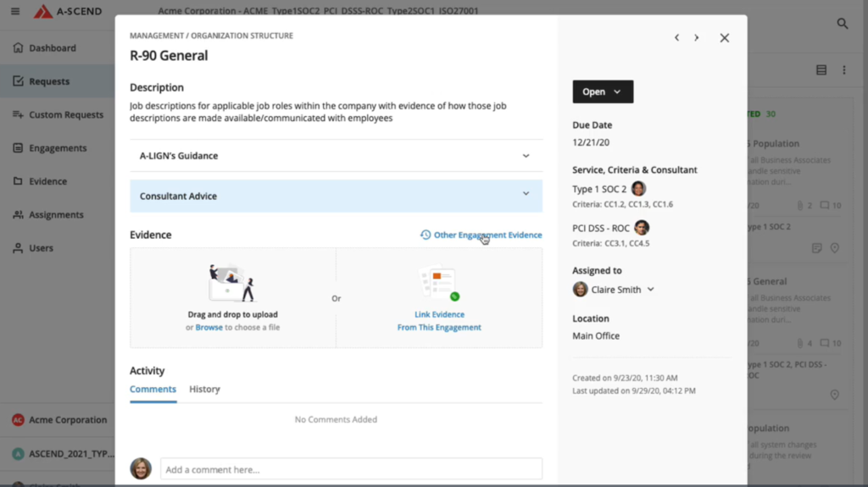Open Dashboard in sidebar

point(58,48)
